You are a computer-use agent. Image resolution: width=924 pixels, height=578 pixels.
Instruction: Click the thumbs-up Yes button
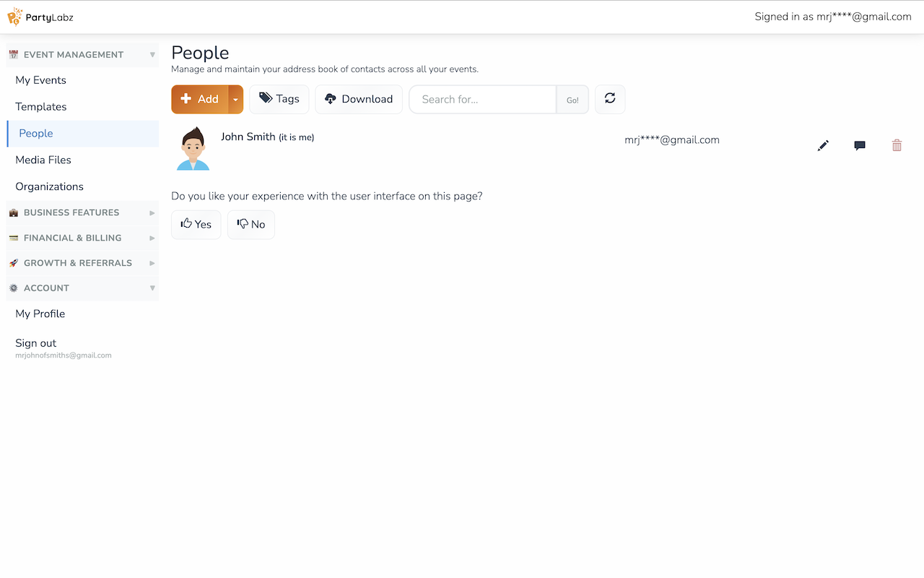(x=196, y=225)
